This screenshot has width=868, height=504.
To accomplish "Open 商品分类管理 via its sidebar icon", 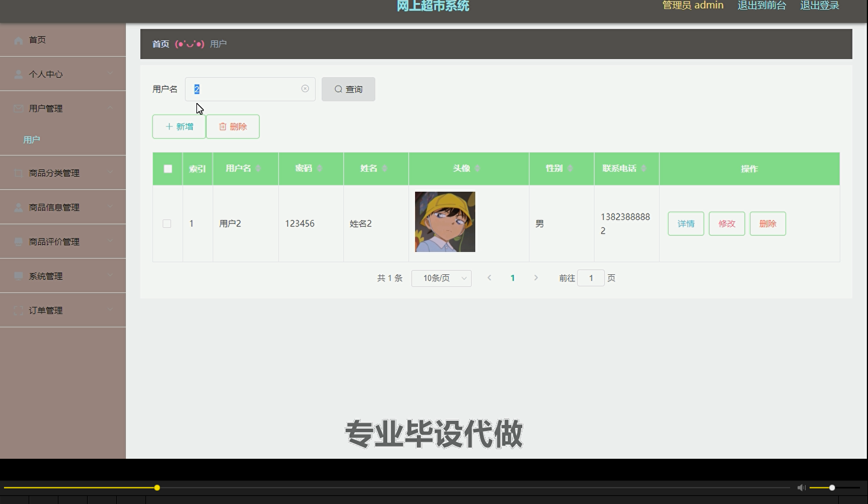I will coord(18,172).
